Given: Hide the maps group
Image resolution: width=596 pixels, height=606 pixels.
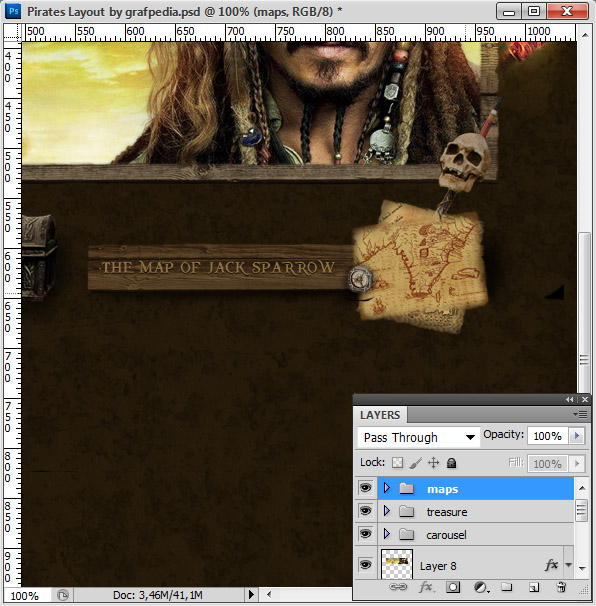Looking at the screenshot, I should pyautogui.click(x=365, y=488).
